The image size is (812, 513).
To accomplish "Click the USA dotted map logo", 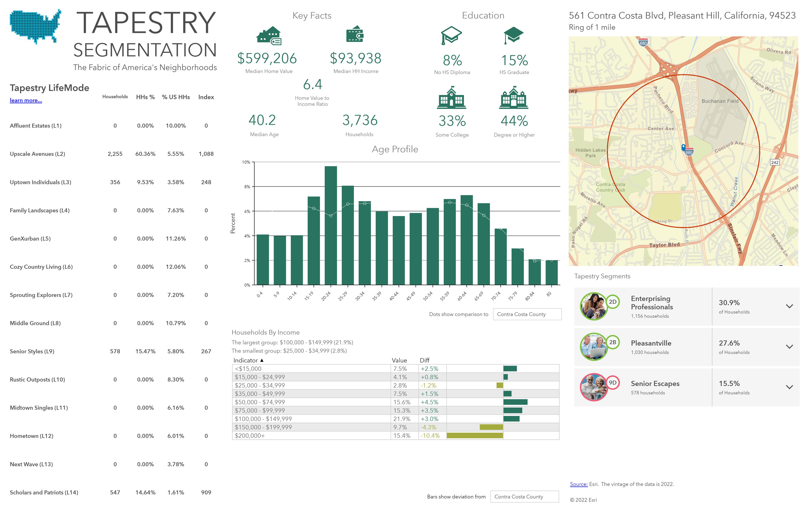I will pos(35,27).
